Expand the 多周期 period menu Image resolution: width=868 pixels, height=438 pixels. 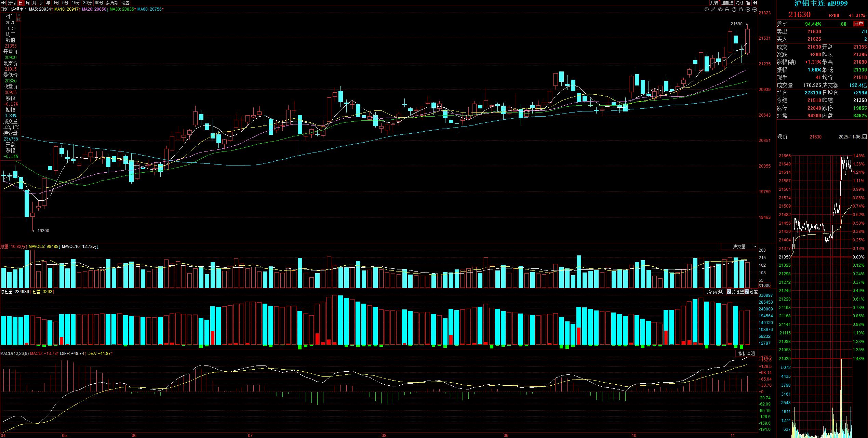(x=112, y=3)
